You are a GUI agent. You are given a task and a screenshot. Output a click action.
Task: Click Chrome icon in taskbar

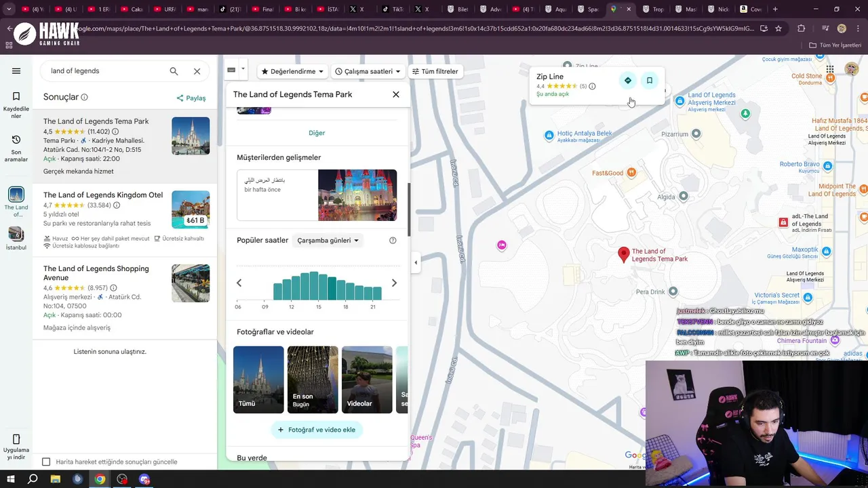pos(100,479)
